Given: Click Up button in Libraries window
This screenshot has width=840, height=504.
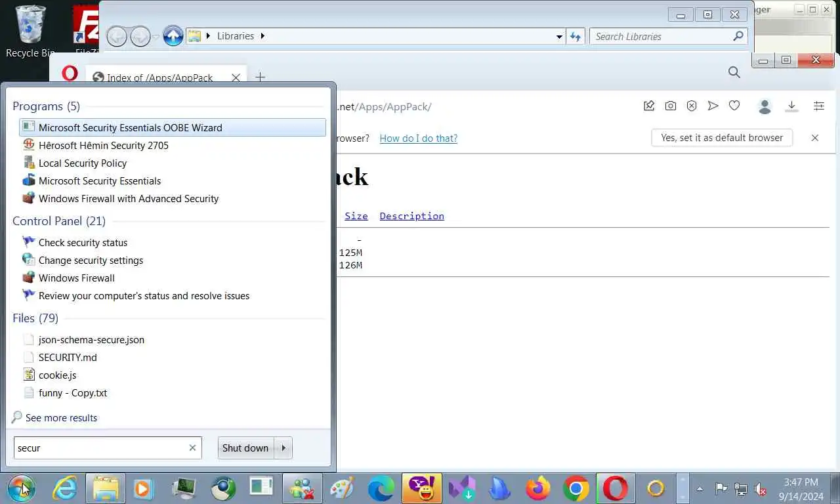Looking at the screenshot, I should click(x=173, y=36).
